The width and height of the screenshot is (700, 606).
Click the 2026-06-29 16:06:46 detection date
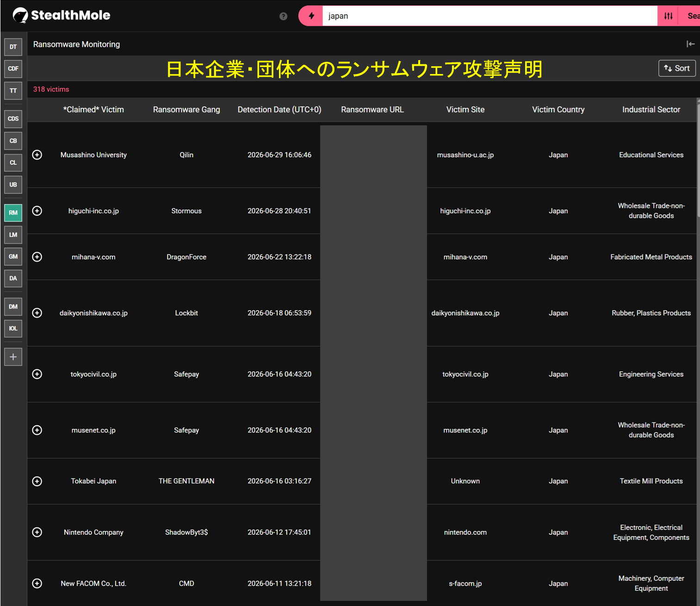click(x=279, y=155)
